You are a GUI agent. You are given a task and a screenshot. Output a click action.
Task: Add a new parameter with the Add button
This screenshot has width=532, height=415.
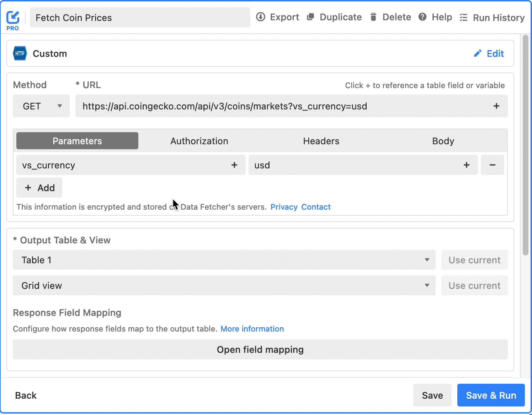coord(39,188)
